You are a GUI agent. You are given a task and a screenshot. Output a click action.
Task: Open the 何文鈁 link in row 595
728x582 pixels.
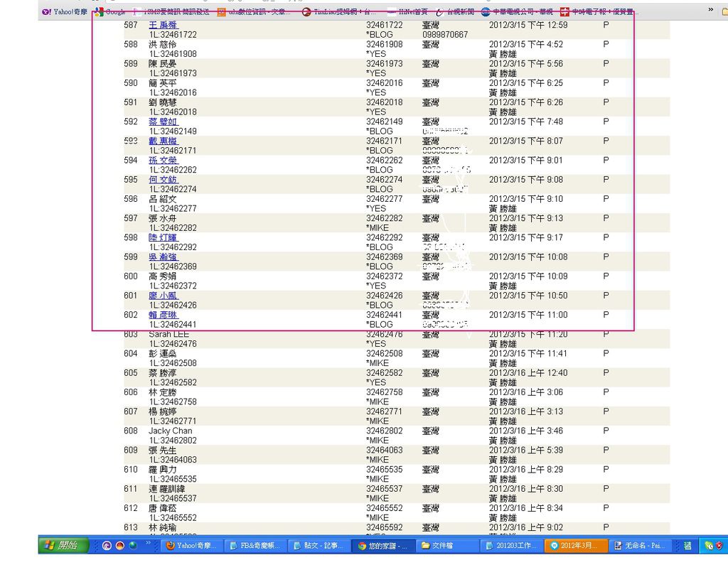(x=163, y=180)
